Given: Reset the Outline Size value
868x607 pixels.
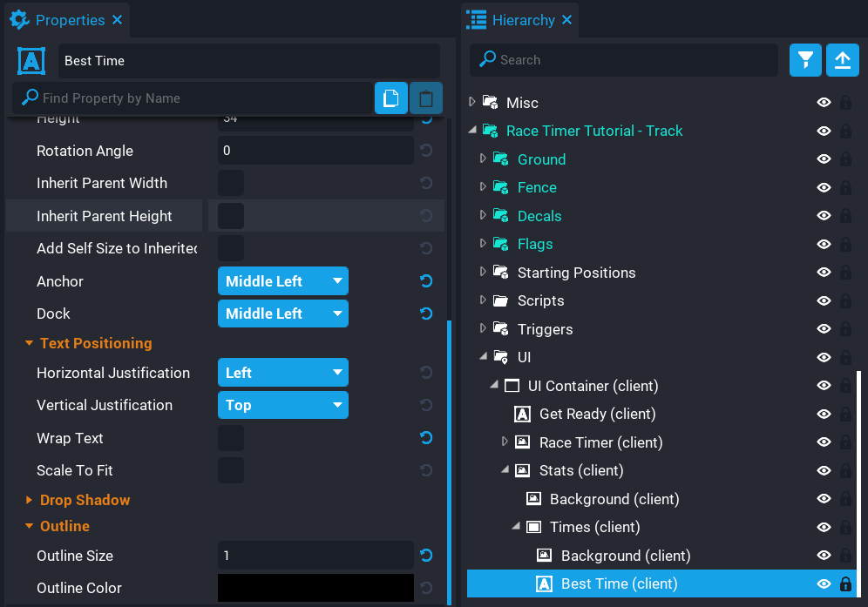Looking at the screenshot, I should point(426,556).
